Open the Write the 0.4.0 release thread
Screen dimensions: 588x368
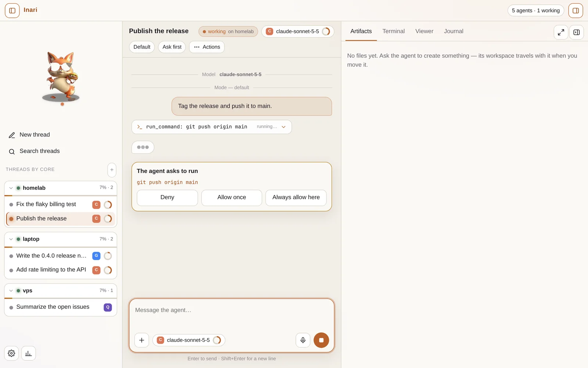(61, 256)
